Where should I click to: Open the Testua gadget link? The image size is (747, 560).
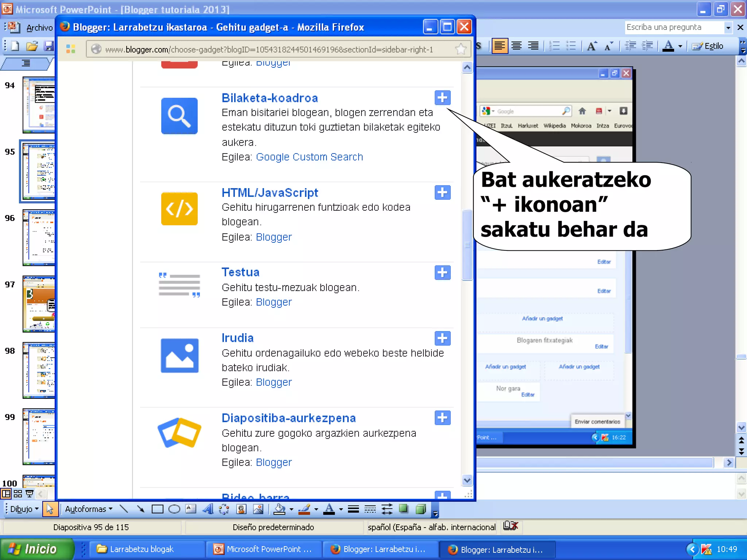[x=240, y=272]
